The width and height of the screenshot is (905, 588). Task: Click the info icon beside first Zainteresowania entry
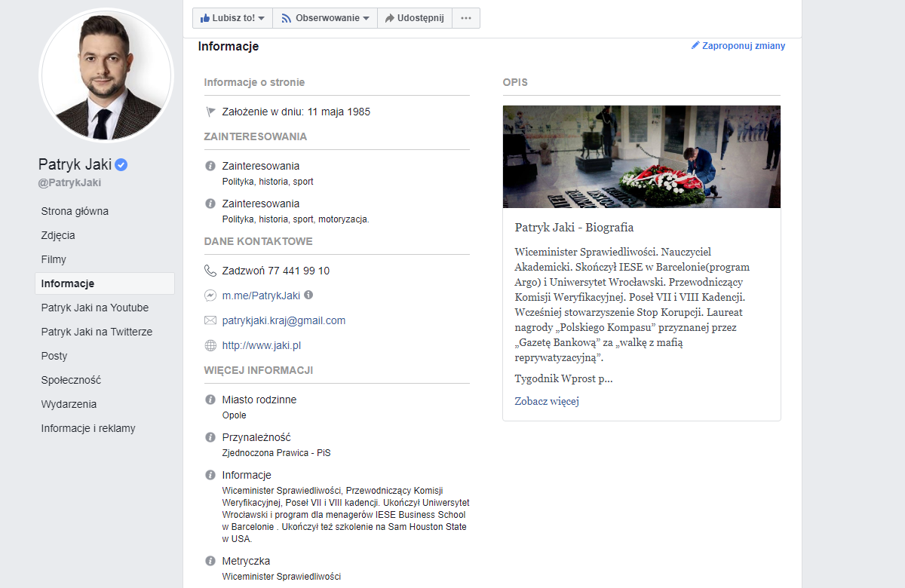click(210, 166)
